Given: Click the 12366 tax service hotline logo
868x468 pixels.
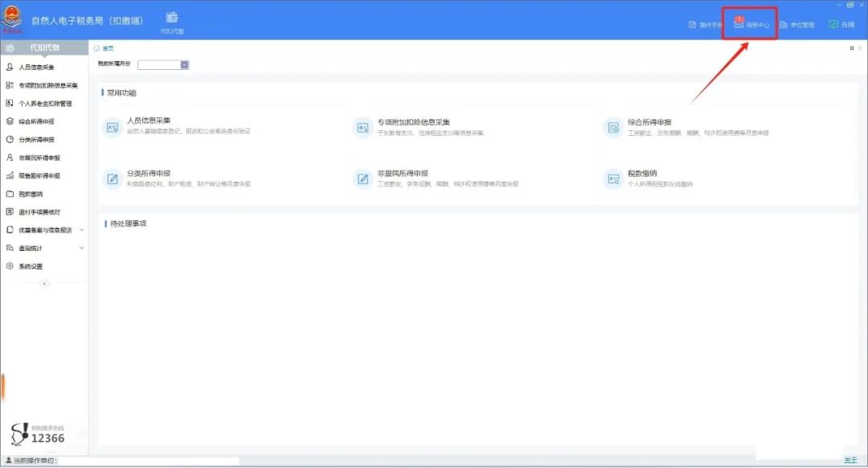Looking at the screenshot, I should (x=38, y=434).
